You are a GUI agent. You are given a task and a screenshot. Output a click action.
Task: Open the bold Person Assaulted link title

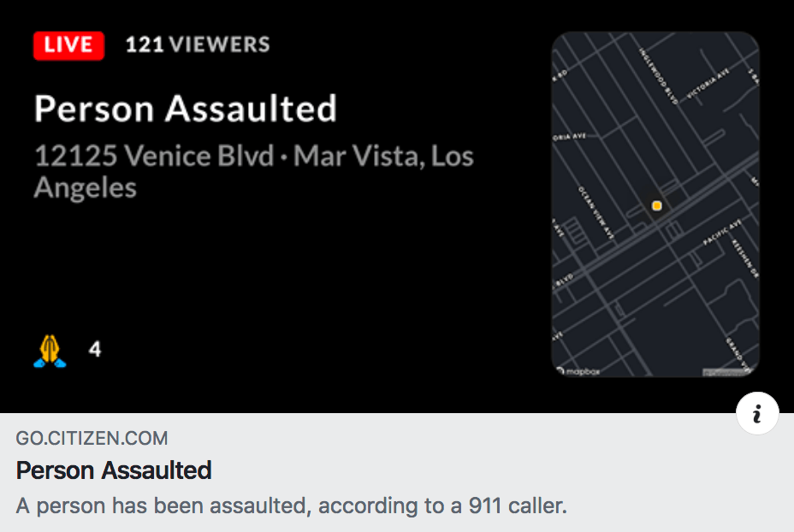pyautogui.click(x=114, y=470)
